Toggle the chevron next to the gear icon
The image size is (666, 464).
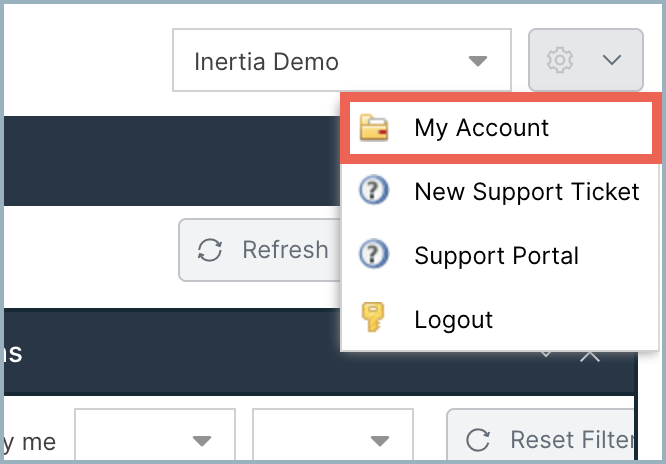click(612, 60)
